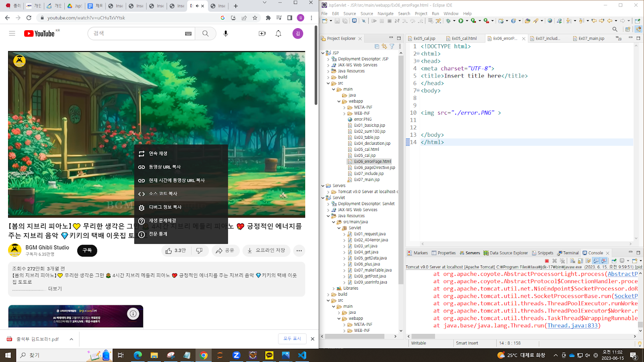Screen dimensions: 644x362
Task: Expand Tomcat v9.0 Server node
Action: (x=328, y=192)
